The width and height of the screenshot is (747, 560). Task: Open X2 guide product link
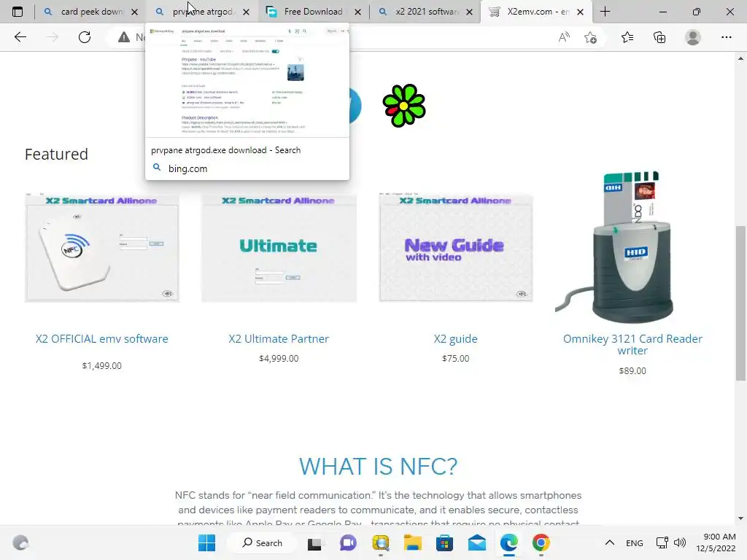455,338
